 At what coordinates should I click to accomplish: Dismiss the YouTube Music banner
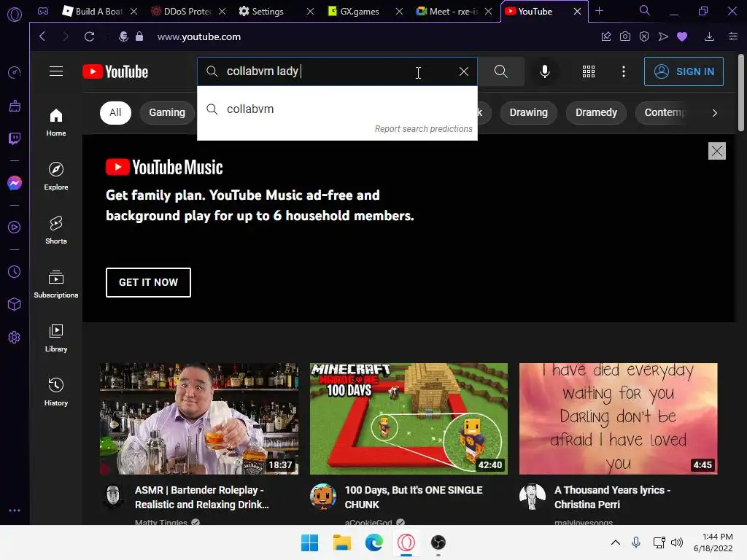716,151
